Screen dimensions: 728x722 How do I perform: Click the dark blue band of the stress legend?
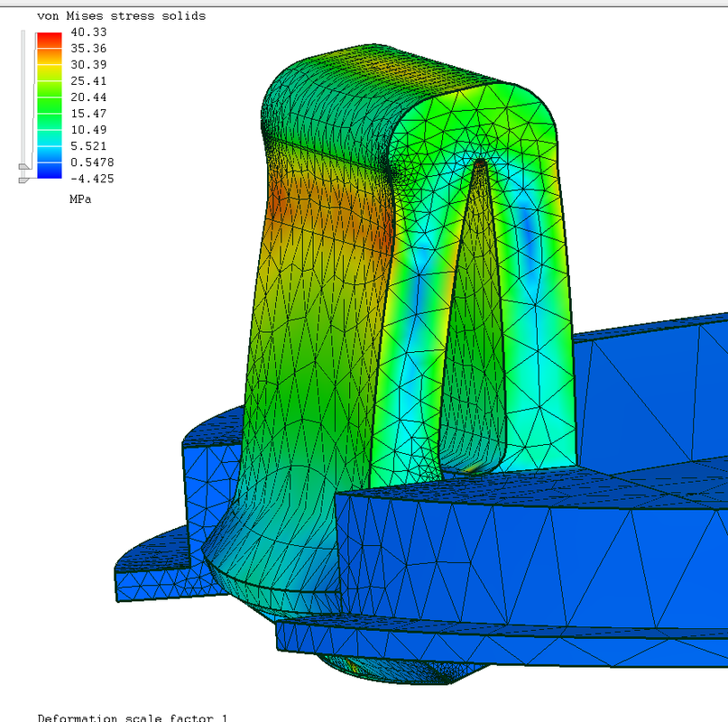[x=50, y=171]
